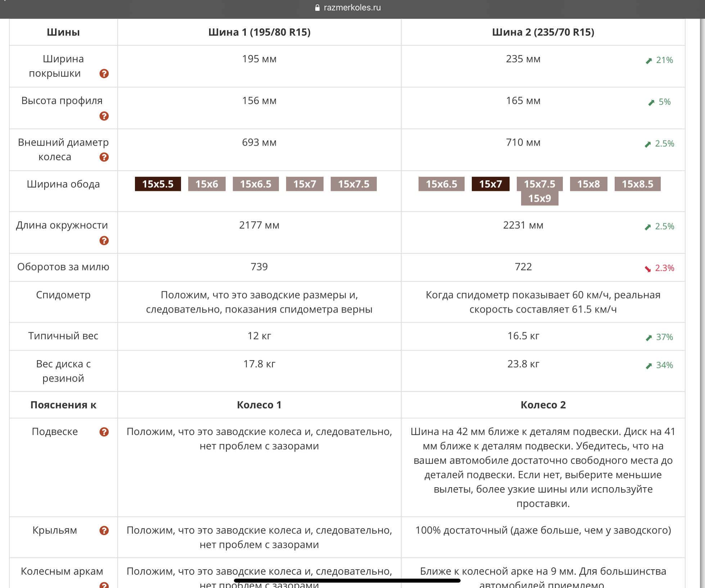The height and width of the screenshot is (588, 705).
Task: Select rim width 15x8.5 for tire 2
Action: click(637, 184)
